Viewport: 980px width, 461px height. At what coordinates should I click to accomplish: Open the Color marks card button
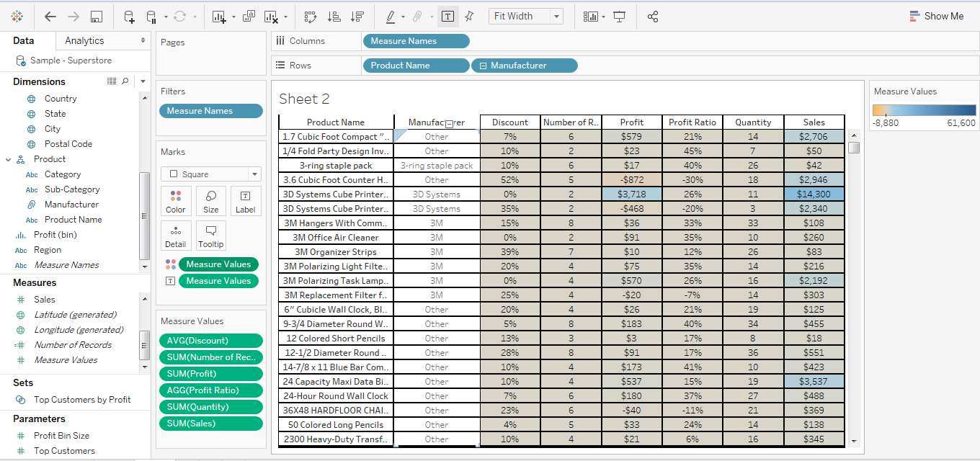[176, 202]
